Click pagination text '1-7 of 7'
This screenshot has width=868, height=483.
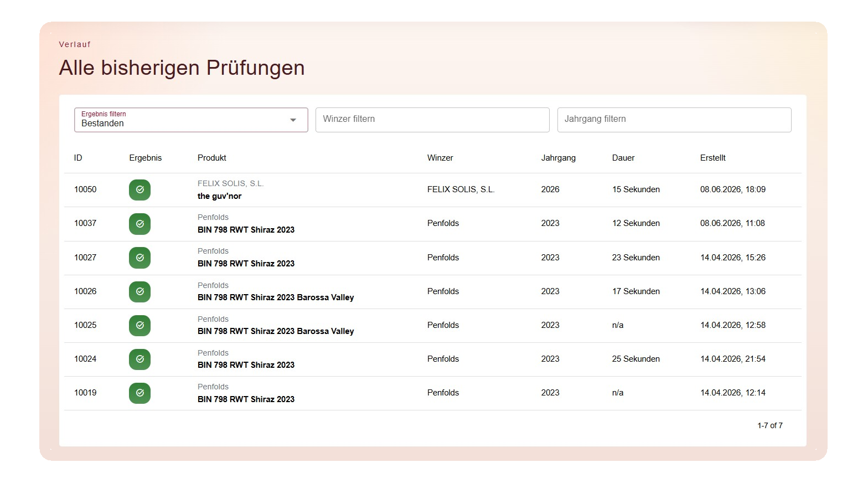coord(770,425)
